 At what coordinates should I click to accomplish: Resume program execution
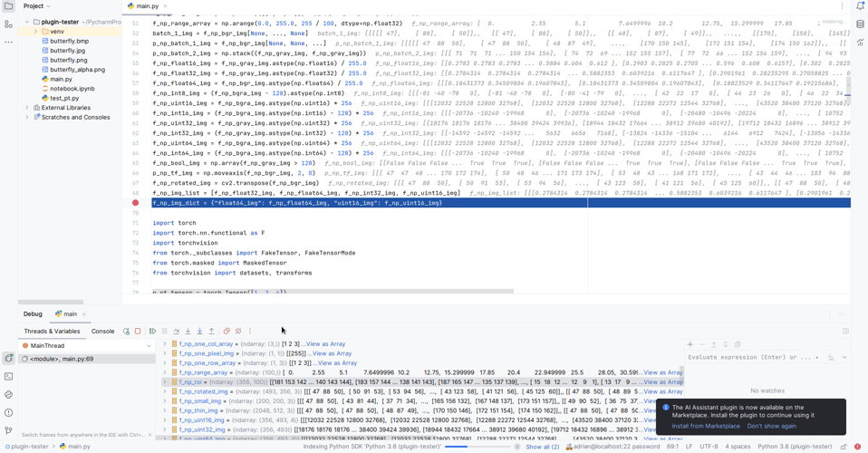click(x=152, y=332)
